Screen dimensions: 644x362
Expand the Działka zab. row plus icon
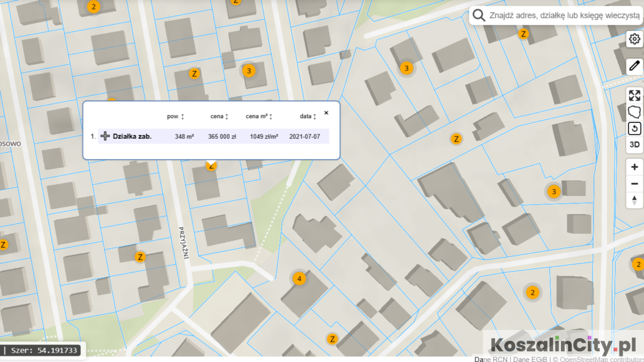click(x=106, y=136)
